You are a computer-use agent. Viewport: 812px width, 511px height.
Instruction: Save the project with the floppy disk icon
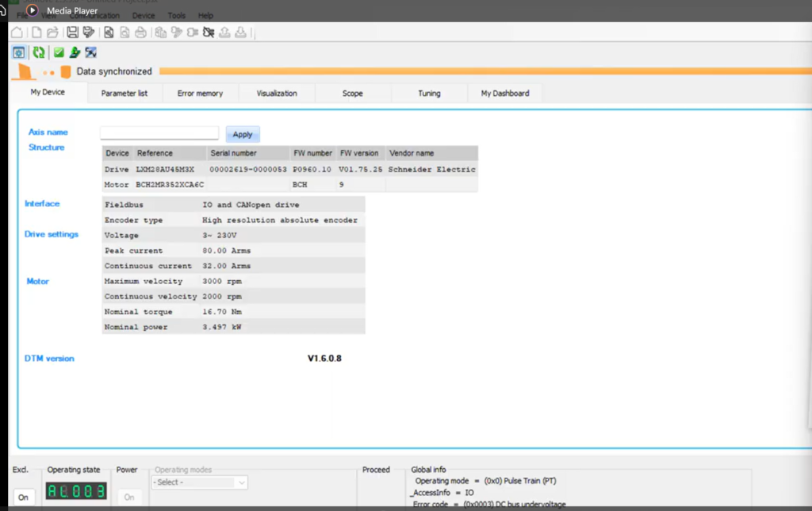(x=73, y=33)
